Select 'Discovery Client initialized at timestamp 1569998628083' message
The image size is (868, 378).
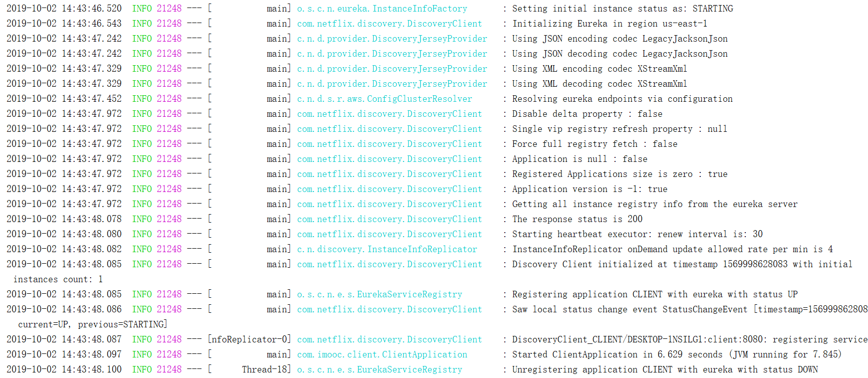coord(682,264)
